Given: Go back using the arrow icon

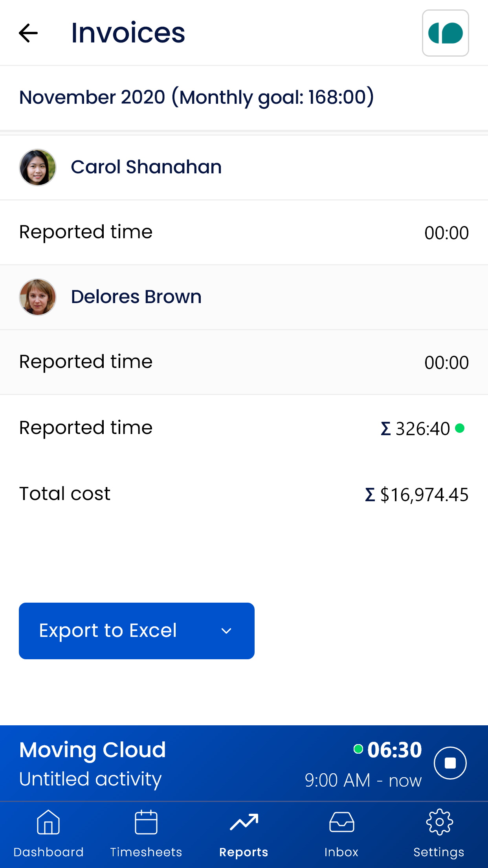Looking at the screenshot, I should (x=28, y=33).
